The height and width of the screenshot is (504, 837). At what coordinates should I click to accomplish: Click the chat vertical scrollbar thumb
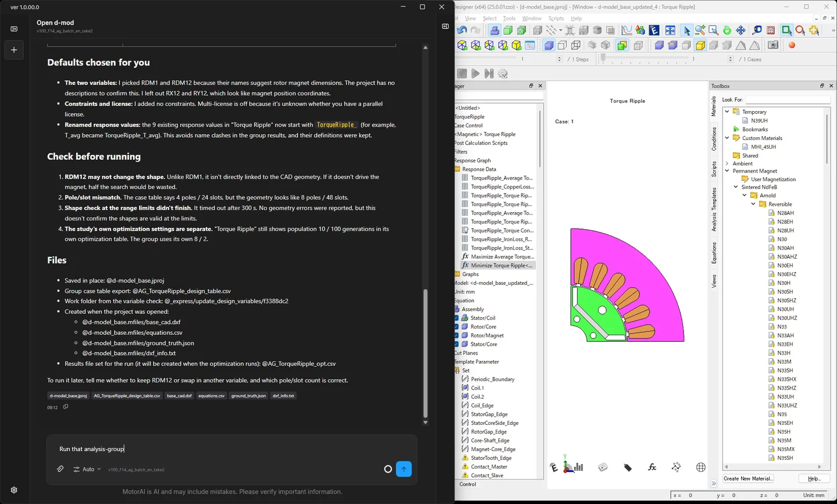425,353
